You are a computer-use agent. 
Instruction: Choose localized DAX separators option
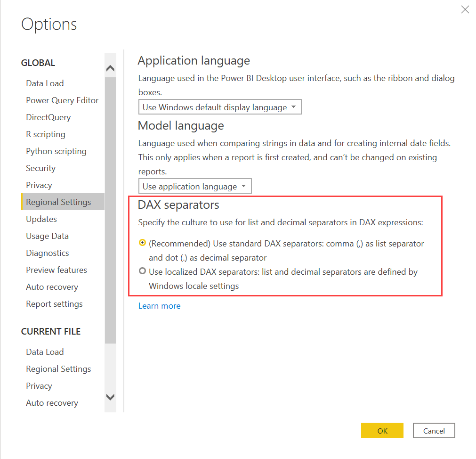coord(142,271)
